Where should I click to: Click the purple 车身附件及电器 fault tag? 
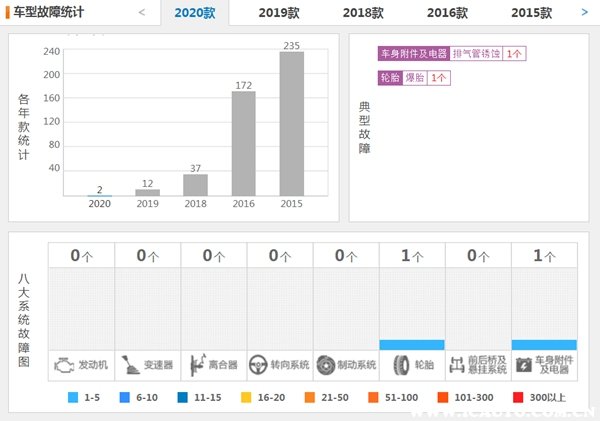coord(413,54)
